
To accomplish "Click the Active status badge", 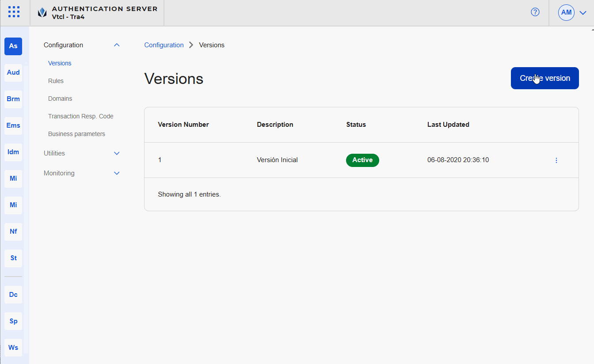I will pyautogui.click(x=362, y=160).
